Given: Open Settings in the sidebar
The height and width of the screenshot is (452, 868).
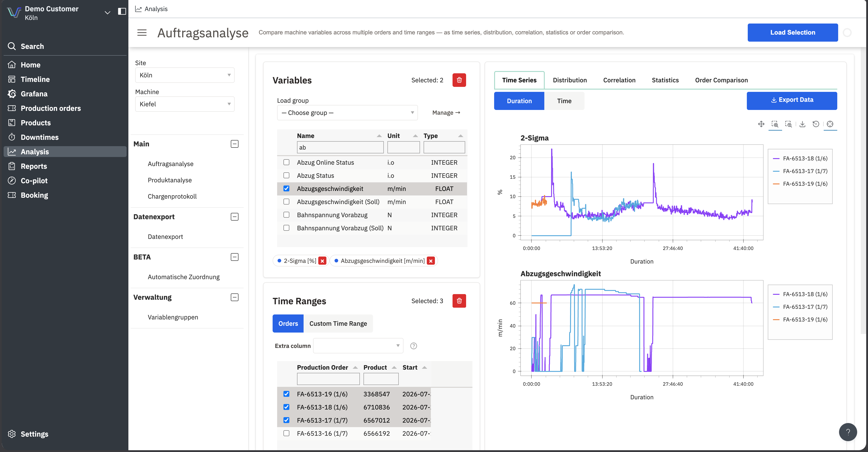Looking at the screenshot, I should (65, 434).
